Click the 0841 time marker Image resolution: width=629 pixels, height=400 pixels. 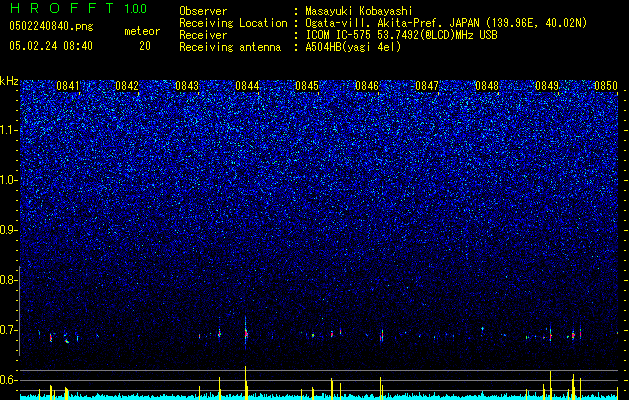click(68, 86)
